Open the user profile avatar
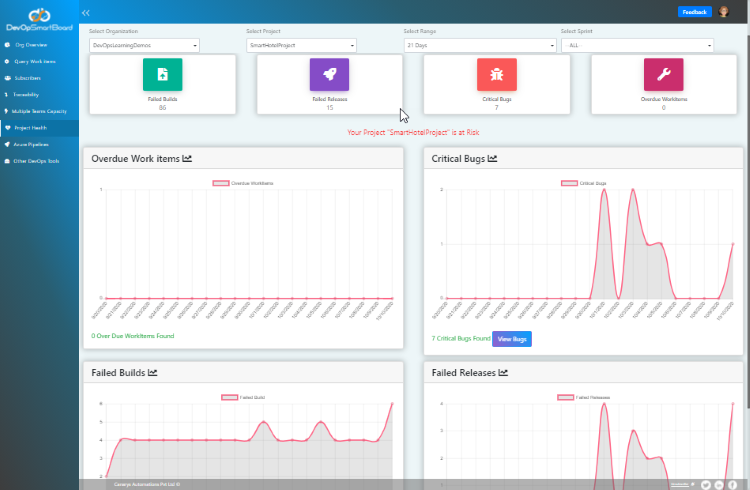 724,12
